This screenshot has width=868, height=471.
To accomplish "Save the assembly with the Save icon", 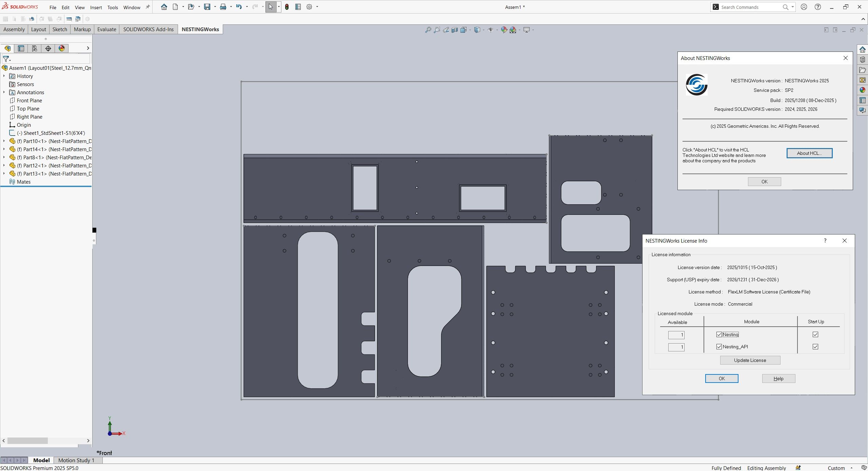I will point(207,7).
